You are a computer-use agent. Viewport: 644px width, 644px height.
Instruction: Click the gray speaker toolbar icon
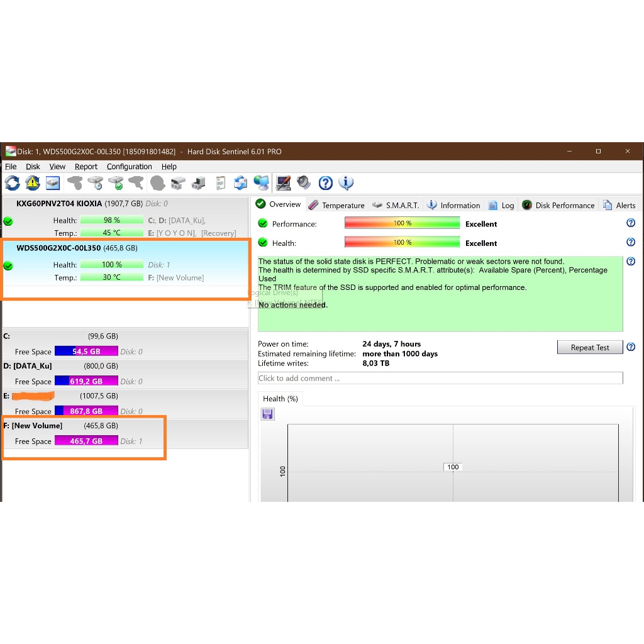[304, 183]
